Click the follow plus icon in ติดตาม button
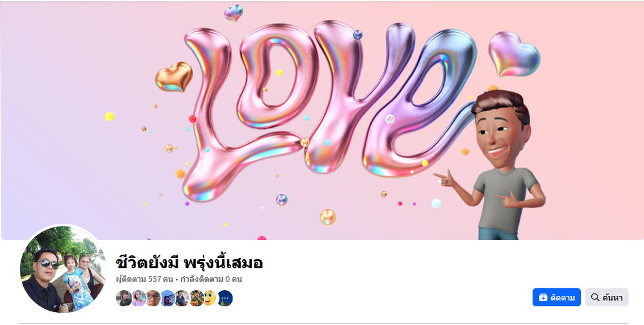Viewport: 644px width, 325px height. [543, 297]
